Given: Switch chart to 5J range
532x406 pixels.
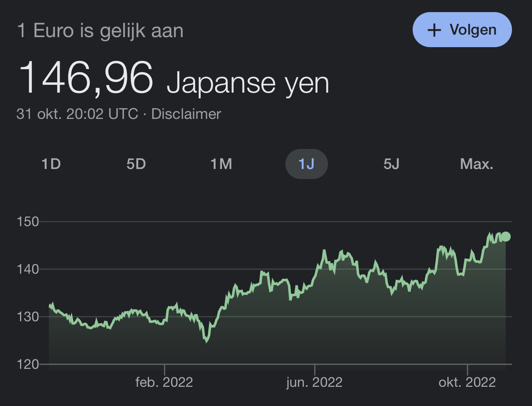Looking at the screenshot, I should tap(391, 164).
